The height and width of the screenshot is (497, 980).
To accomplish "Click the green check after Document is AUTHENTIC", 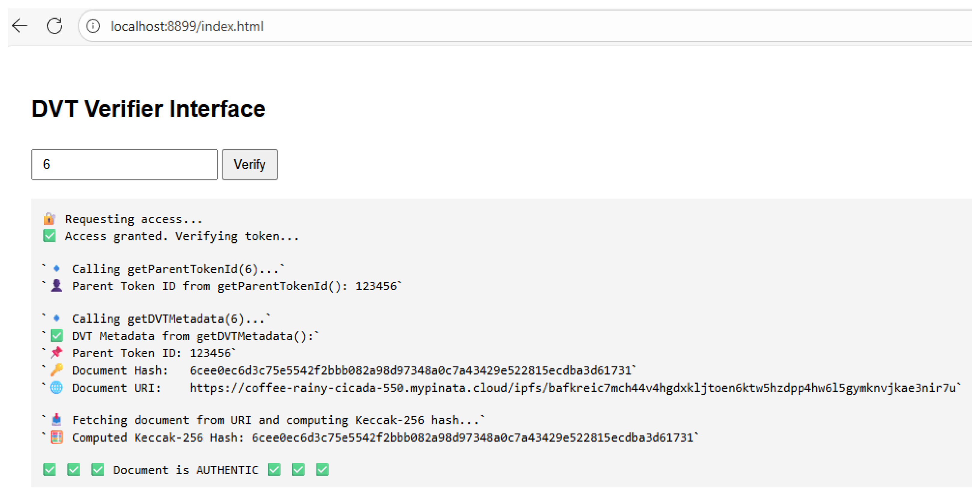I will [275, 470].
